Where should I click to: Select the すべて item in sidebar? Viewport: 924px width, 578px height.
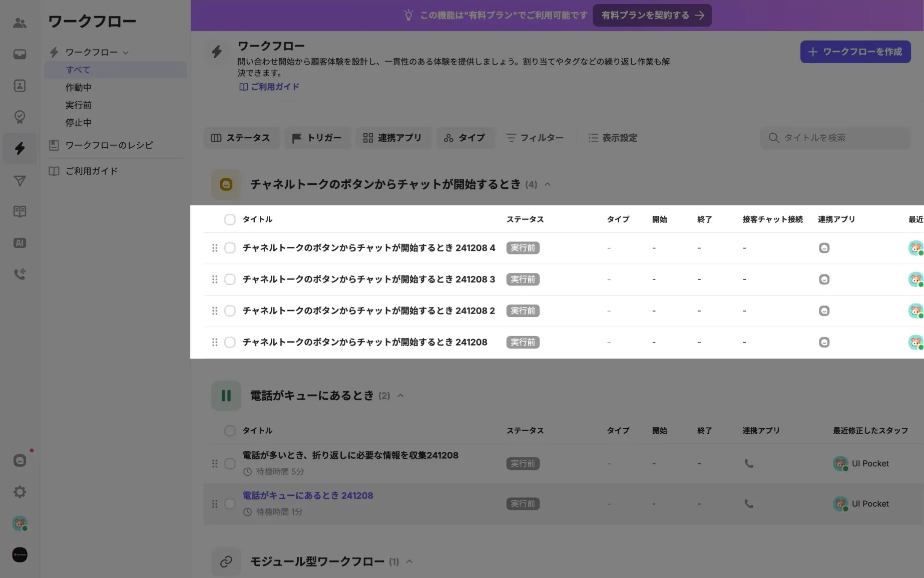[78, 70]
